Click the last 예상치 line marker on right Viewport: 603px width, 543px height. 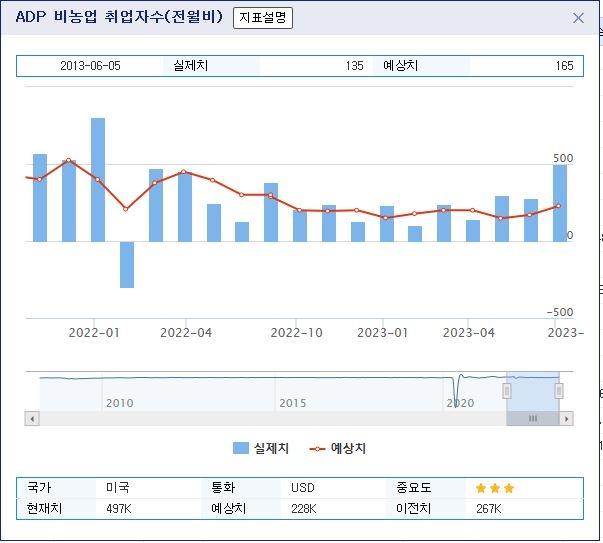558,206
